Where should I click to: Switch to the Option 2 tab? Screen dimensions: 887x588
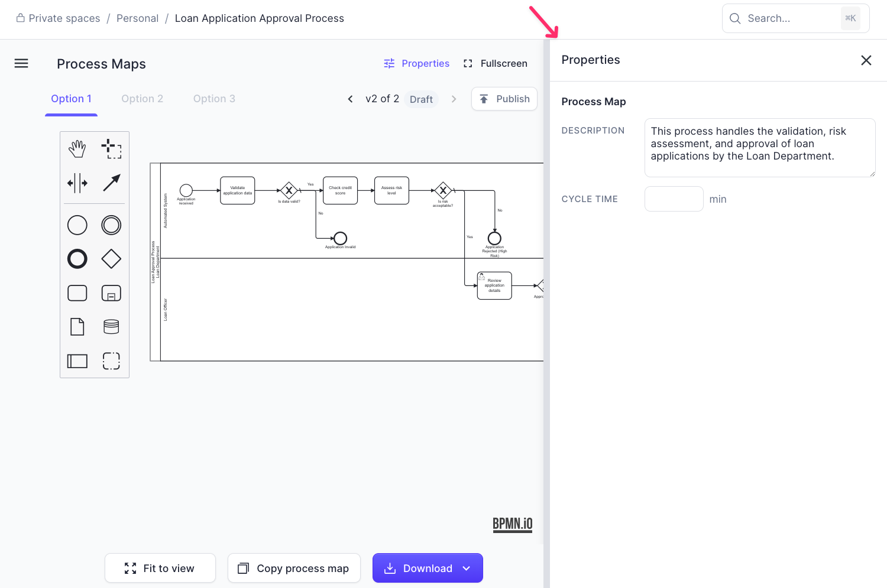142,99
